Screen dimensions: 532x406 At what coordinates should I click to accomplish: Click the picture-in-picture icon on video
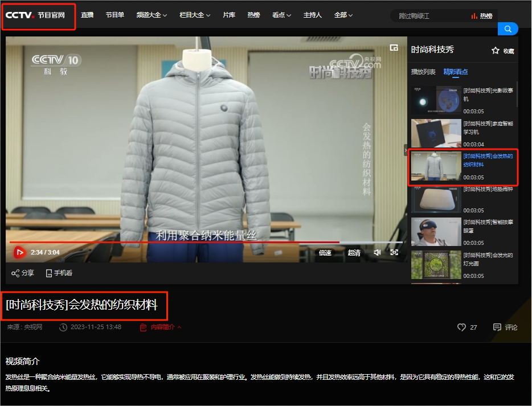394,48
